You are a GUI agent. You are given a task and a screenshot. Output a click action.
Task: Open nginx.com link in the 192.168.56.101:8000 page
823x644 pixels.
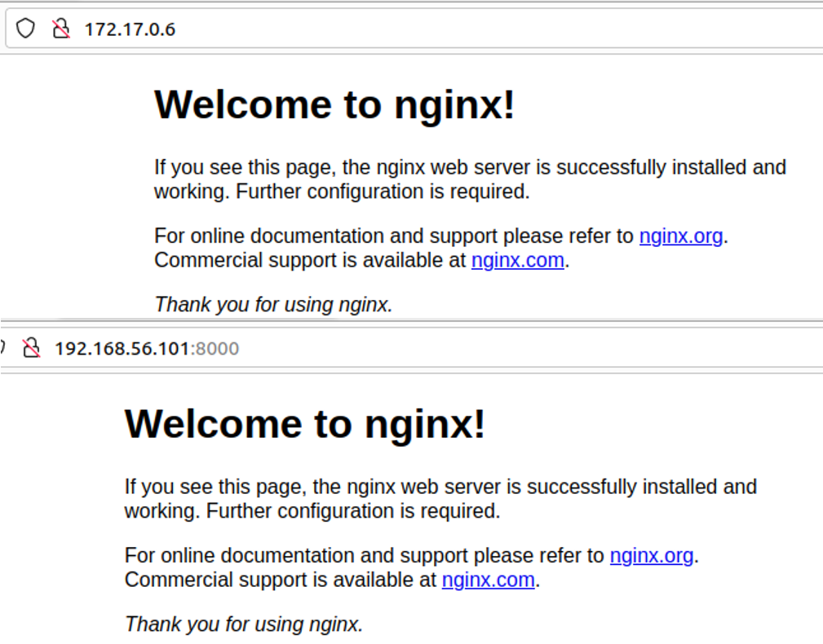pos(488,580)
